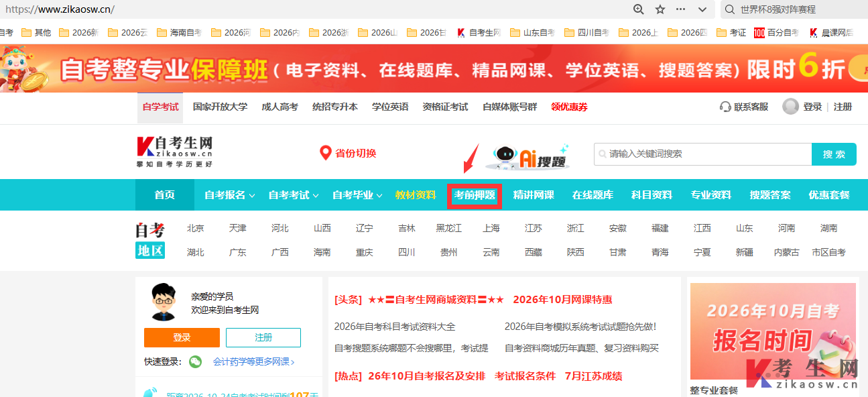
Task: Open 2026年自考科目考试资料大全 article
Action: coord(395,327)
